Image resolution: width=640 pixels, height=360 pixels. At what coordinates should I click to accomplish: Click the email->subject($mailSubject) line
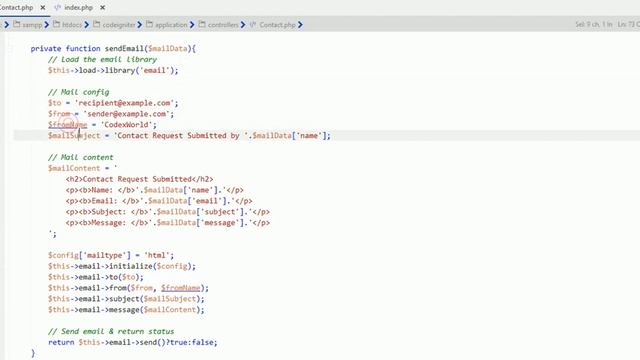(x=126, y=299)
